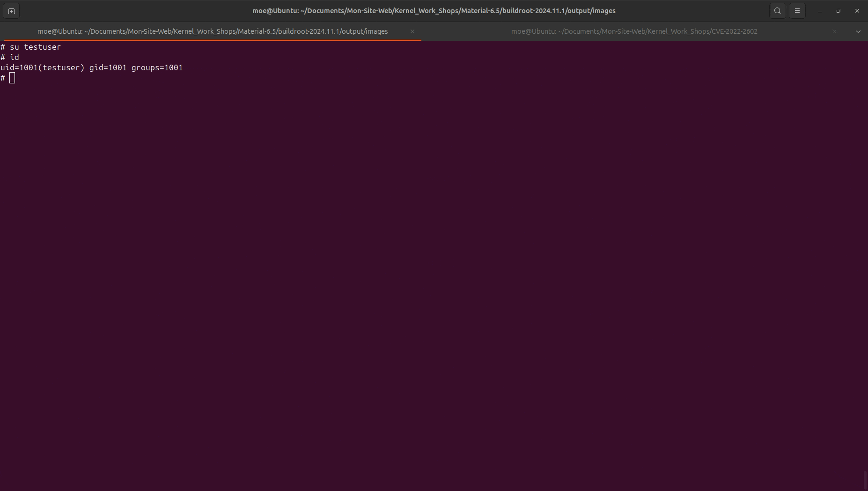Click the uid=1001(testuser) output text
This screenshot has height=491, width=868.
(43, 67)
